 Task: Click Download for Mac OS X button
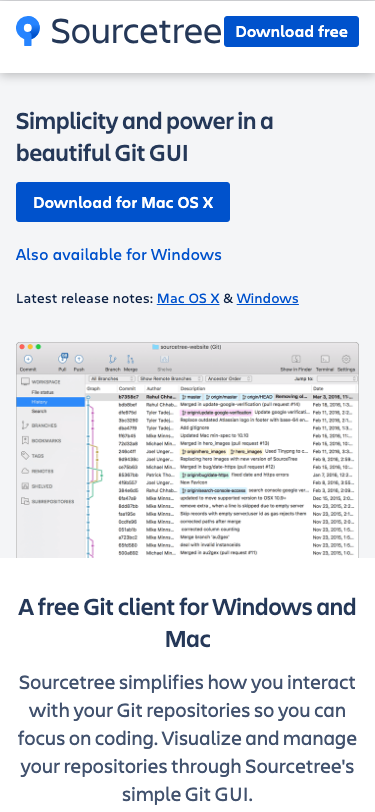point(123,202)
